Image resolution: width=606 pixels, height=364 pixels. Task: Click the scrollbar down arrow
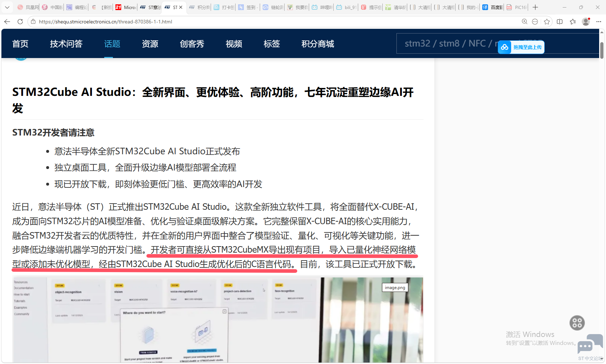point(602,359)
